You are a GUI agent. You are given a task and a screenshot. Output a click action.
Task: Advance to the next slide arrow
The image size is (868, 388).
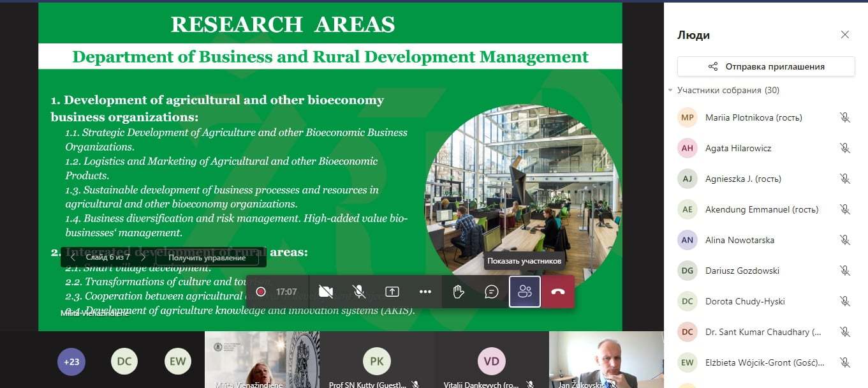[x=143, y=258]
